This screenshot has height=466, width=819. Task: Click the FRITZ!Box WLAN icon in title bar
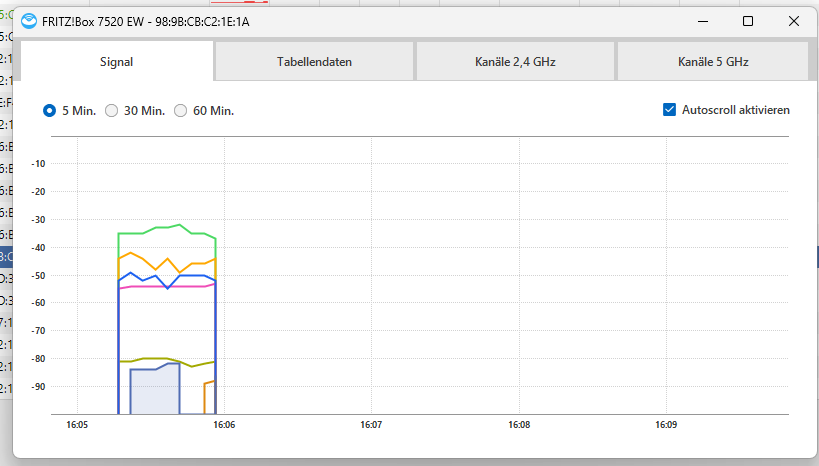point(29,21)
